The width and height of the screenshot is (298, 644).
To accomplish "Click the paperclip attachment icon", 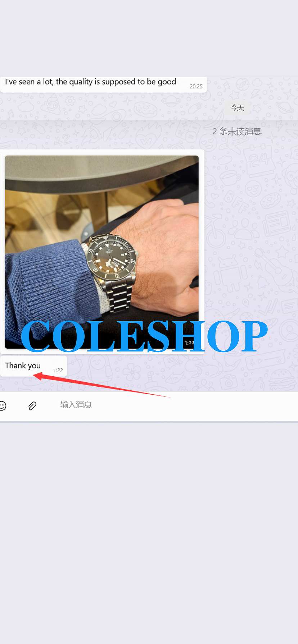I will (32, 406).
